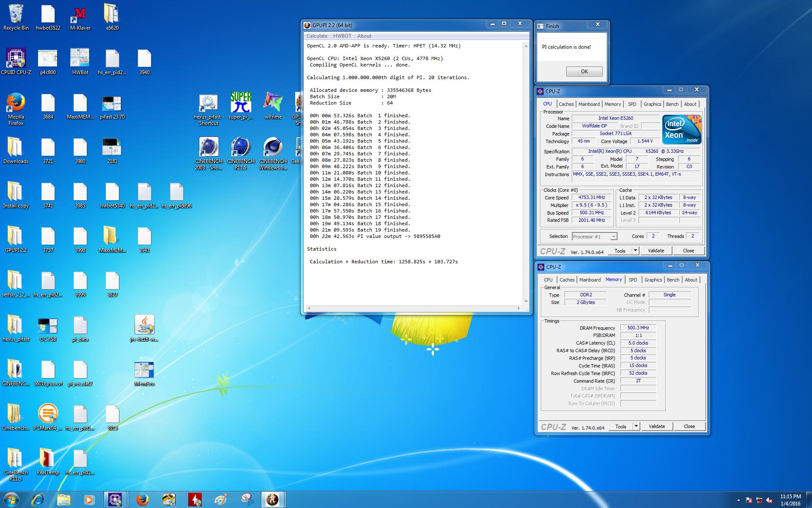This screenshot has width=812, height=508.
Task: Click Validate in upper CPU-Z window
Action: pyautogui.click(x=656, y=251)
